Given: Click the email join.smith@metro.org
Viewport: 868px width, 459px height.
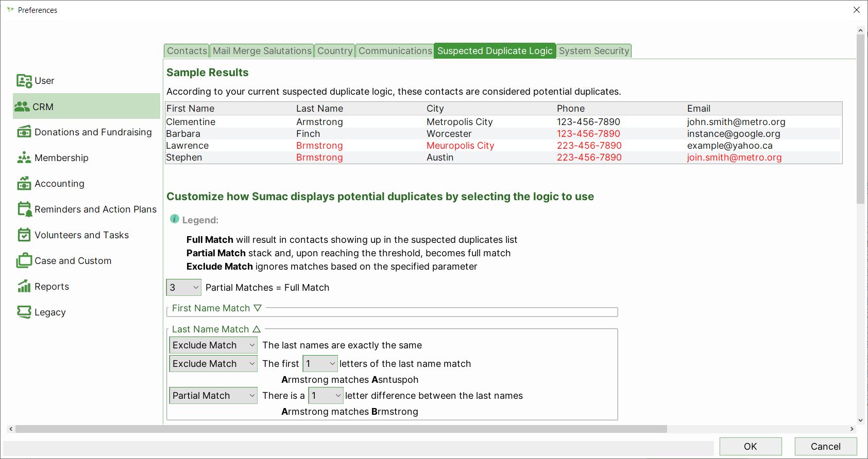Looking at the screenshot, I should click(734, 157).
